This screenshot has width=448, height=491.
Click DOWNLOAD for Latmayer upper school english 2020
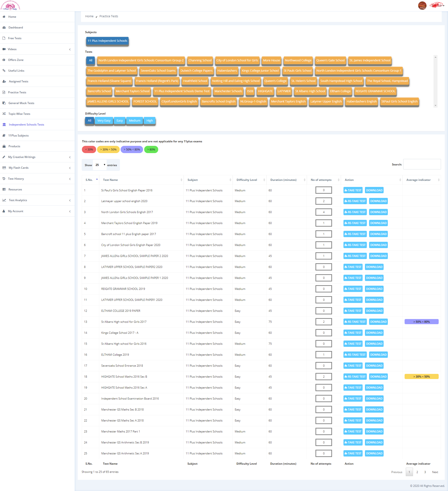(378, 201)
